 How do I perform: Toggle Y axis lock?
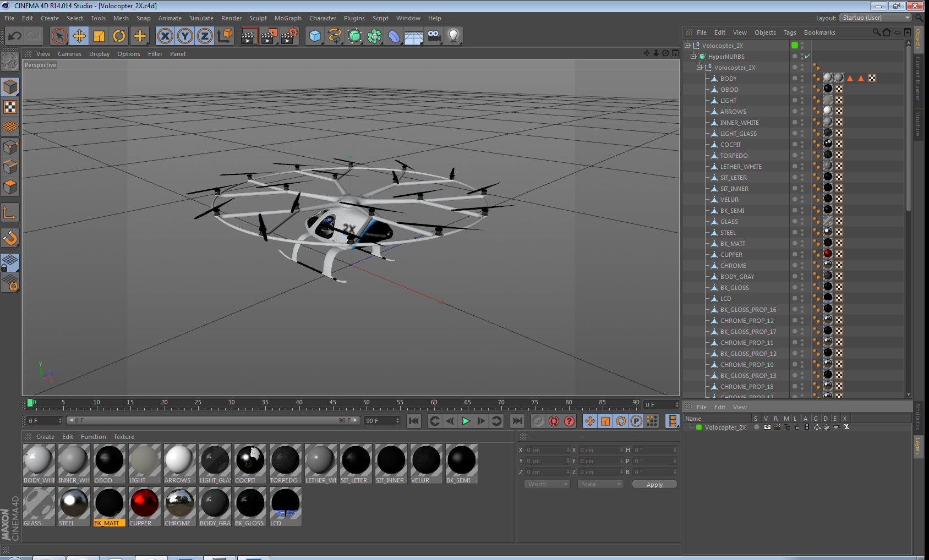point(185,36)
